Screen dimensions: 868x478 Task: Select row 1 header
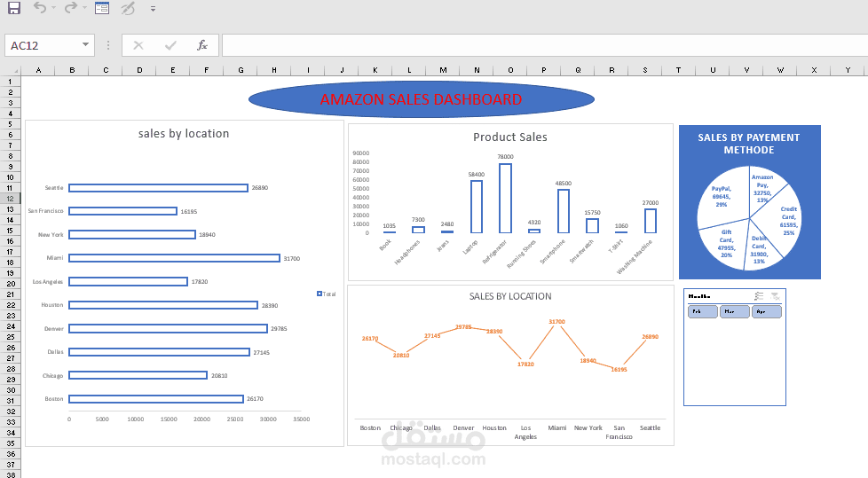(10, 82)
